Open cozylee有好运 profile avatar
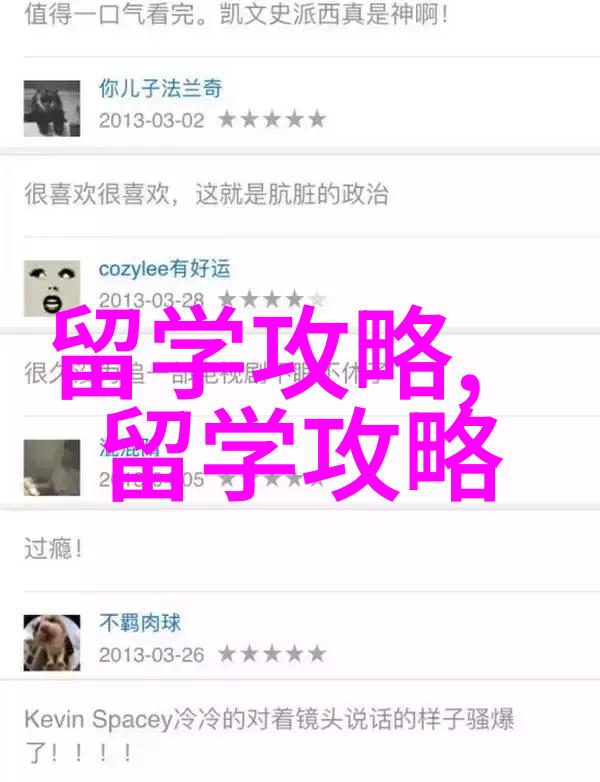Screen dimensions: 600x782 tap(52, 288)
